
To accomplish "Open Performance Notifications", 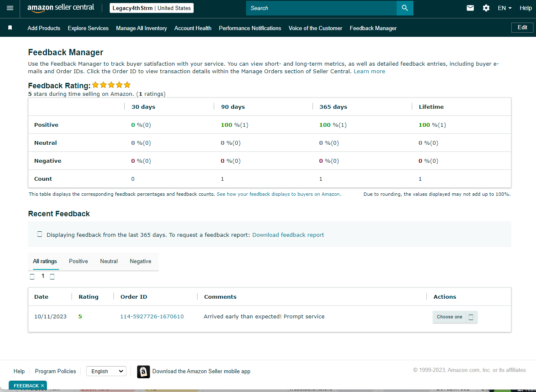I will pos(250,28).
